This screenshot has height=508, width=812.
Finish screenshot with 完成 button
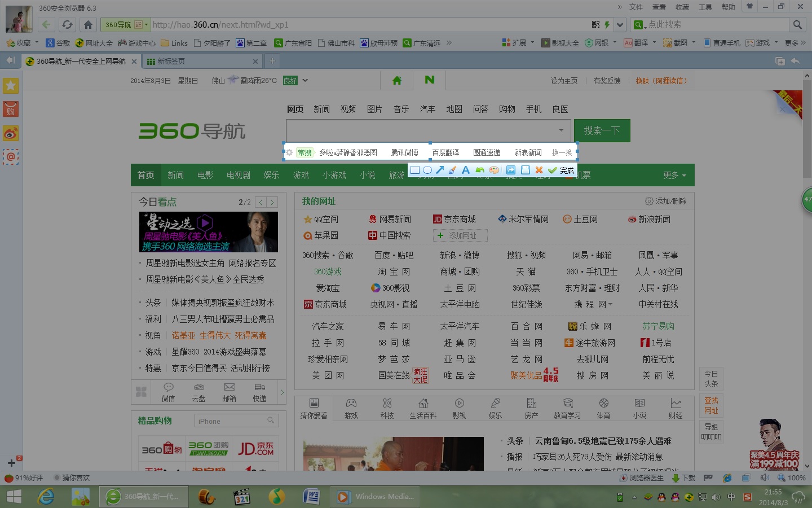tap(561, 170)
